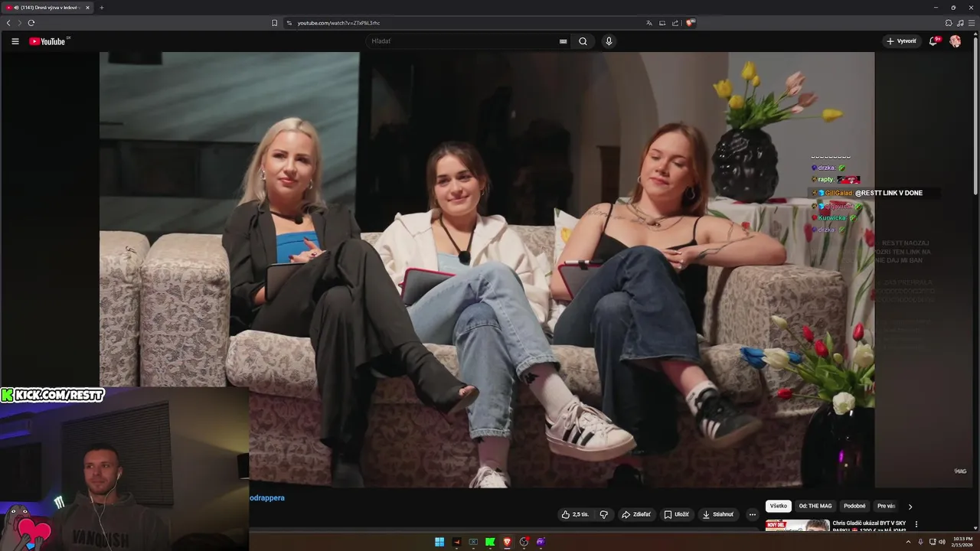The image size is (980, 551).
Task: Open the Vytvoriť create button
Action: tap(901, 41)
